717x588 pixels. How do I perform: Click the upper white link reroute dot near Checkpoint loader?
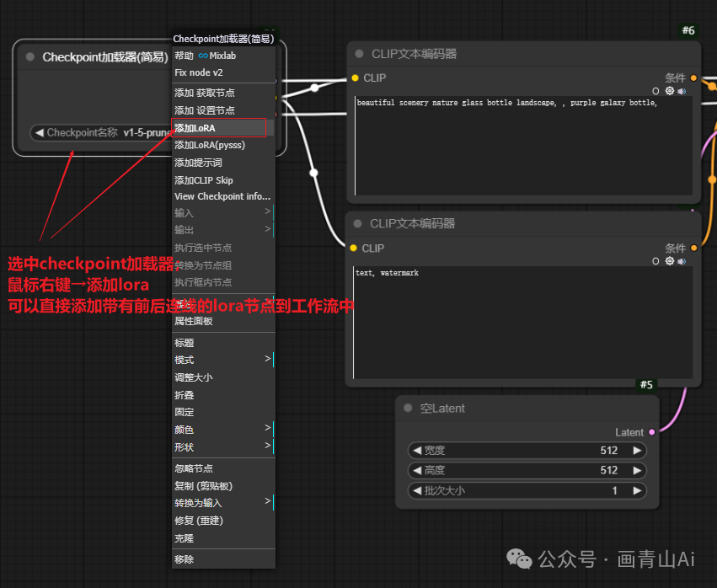(314, 88)
